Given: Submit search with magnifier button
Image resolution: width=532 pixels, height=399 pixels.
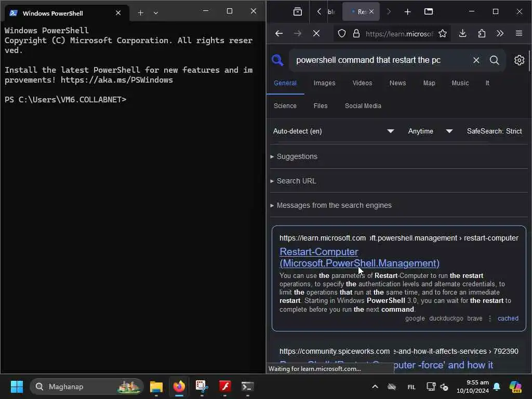Looking at the screenshot, I should (x=495, y=60).
